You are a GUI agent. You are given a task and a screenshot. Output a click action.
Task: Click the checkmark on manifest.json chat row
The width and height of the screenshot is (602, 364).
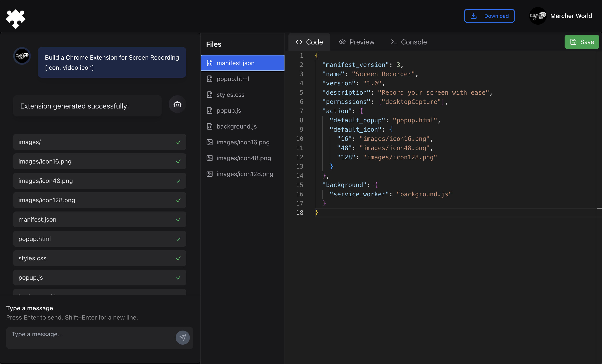tap(178, 219)
